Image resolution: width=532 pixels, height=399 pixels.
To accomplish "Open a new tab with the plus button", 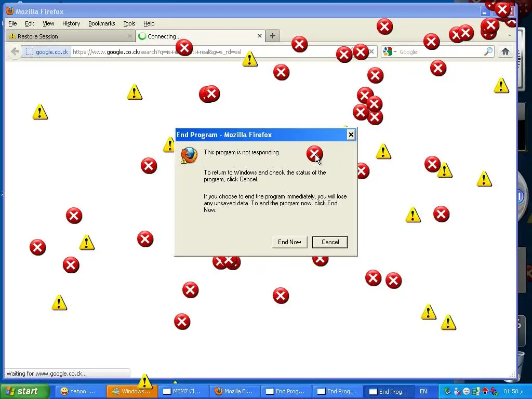I will coord(272,36).
